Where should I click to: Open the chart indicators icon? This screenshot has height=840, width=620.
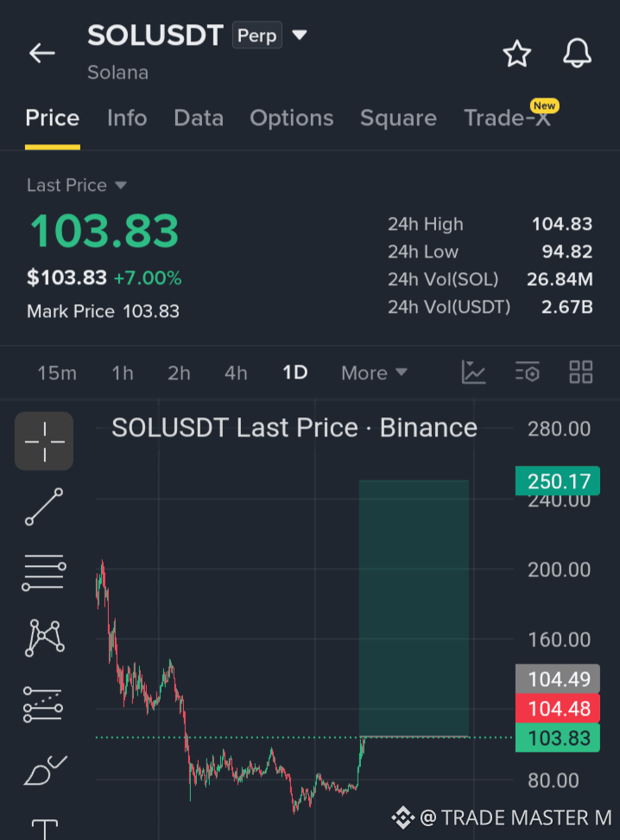click(x=473, y=372)
